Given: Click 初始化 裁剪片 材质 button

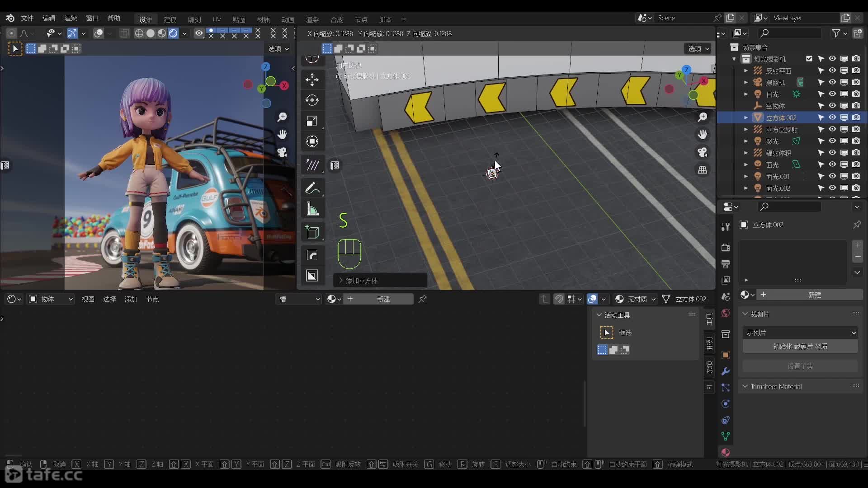Looking at the screenshot, I should pyautogui.click(x=800, y=346).
